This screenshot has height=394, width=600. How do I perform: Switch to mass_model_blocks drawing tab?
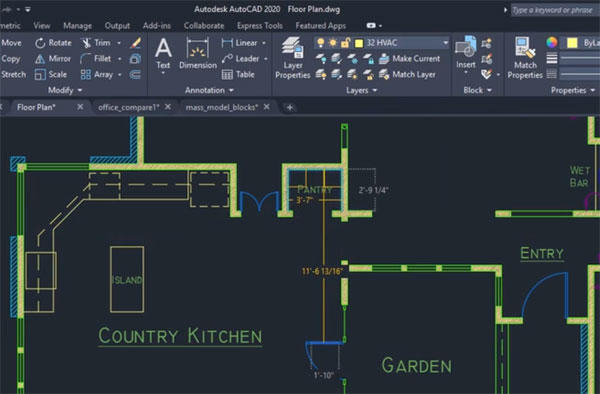click(x=222, y=107)
